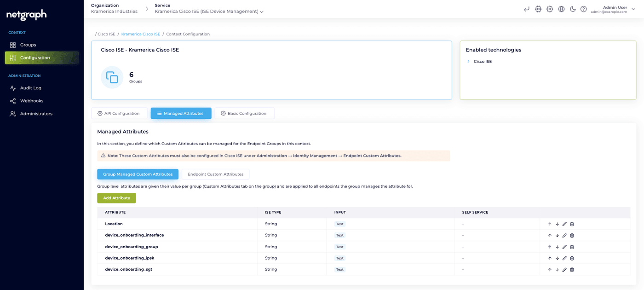This screenshot has width=644, height=290.
Task: Click device_onboarding_sgt attribute name
Action: click(x=129, y=269)
